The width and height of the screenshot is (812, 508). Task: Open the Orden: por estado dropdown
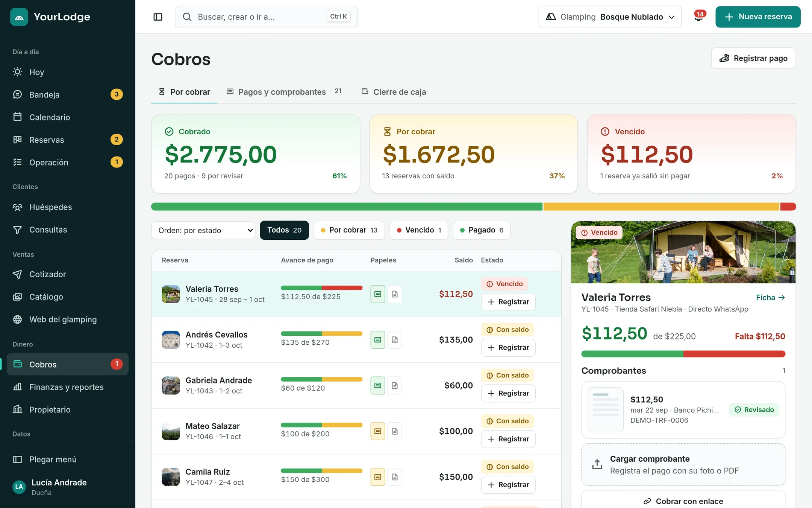203,230
